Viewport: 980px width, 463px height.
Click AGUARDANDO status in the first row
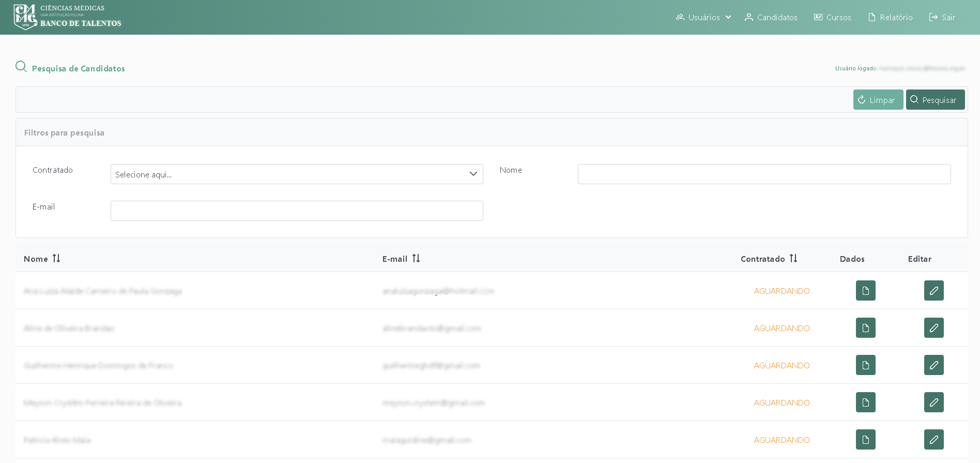click(782, 291)
